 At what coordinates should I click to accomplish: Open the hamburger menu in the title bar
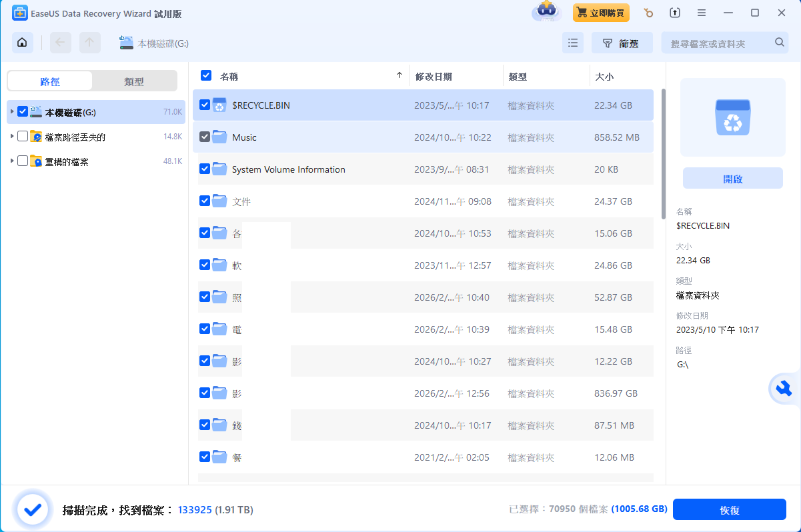click(x=702, y=13)
